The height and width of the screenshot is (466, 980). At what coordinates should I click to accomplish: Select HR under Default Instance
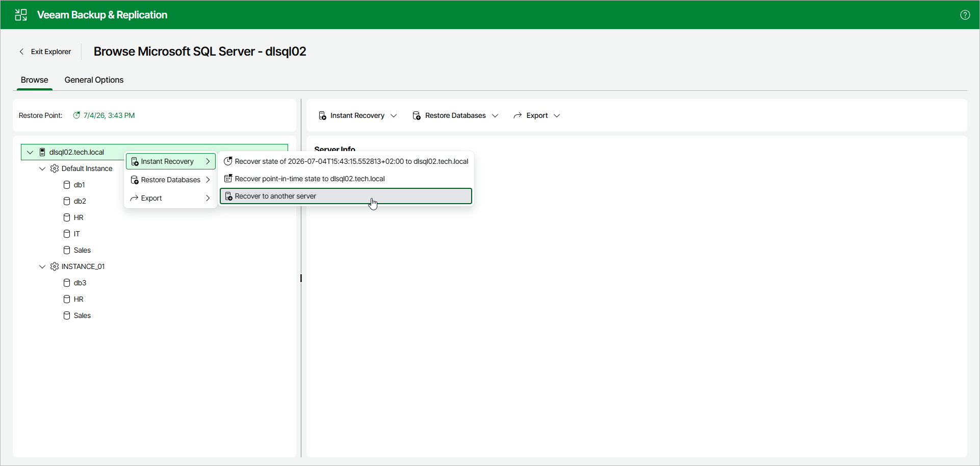click(79, 217)
